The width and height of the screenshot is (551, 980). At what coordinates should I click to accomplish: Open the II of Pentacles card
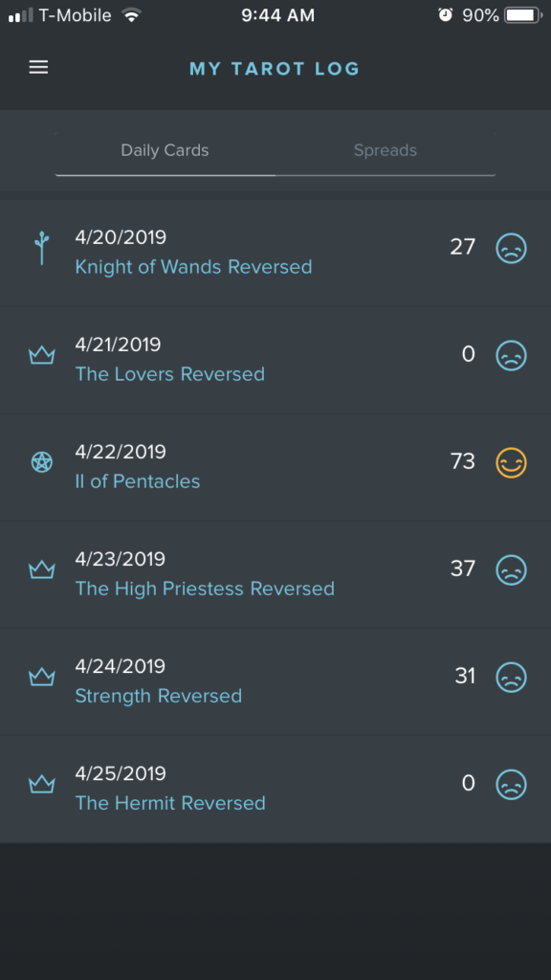tap(138, 481)
